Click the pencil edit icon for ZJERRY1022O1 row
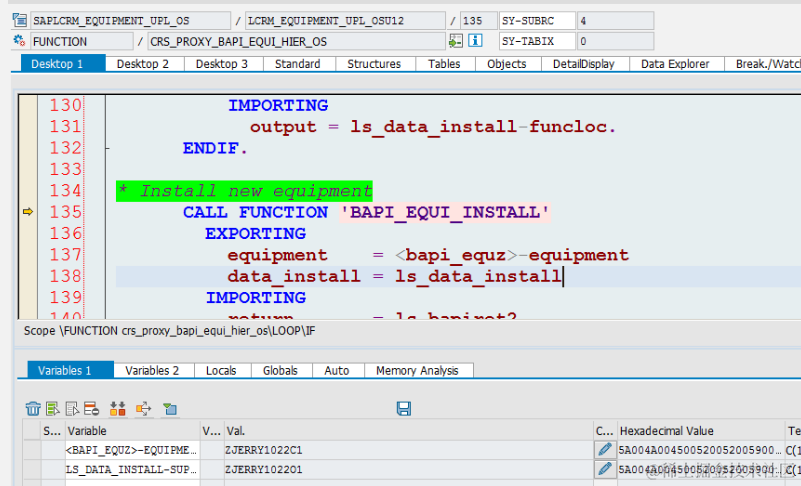 tap(604, 469)
